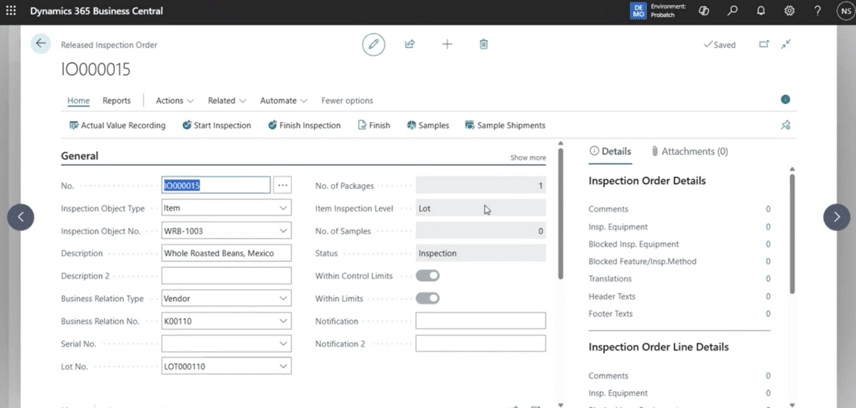Switch to the Attachments (0) tab

click(690, 152)
